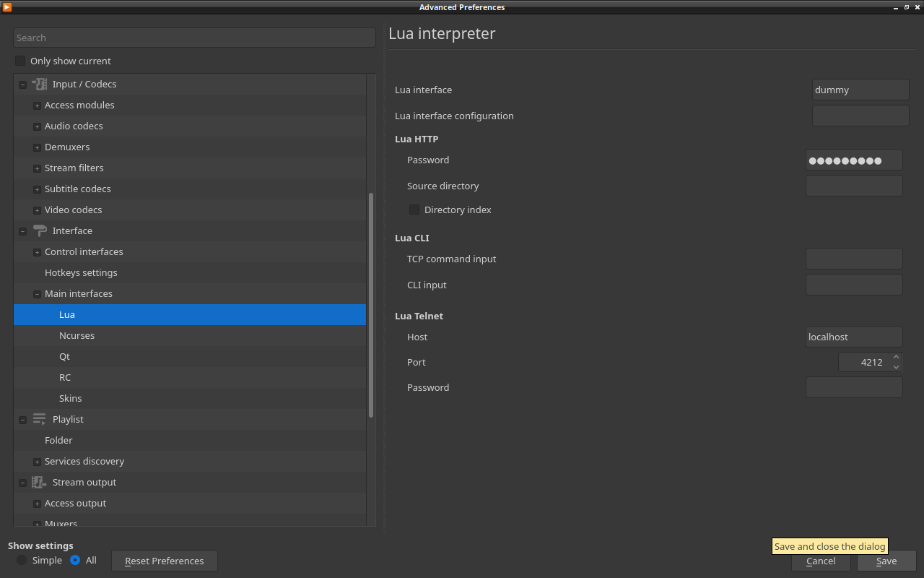Click the Interface paint roller icon

point(40,231)
